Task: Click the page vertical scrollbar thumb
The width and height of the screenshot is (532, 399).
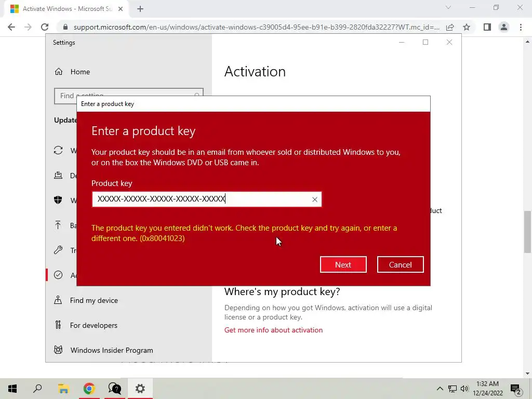Action: (x=527, y=232)
